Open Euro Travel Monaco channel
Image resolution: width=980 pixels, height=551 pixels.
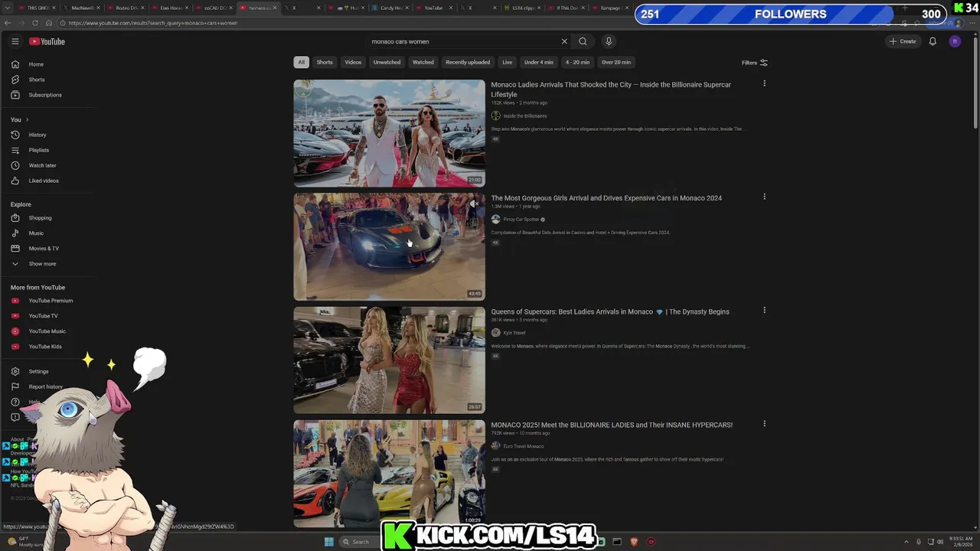tap(524, 446)
